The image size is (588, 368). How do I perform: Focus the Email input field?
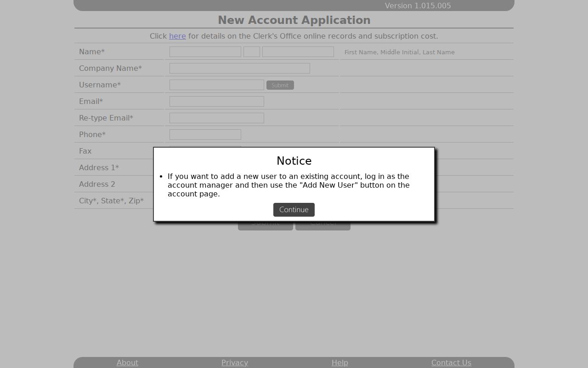(x=217, y=101)
